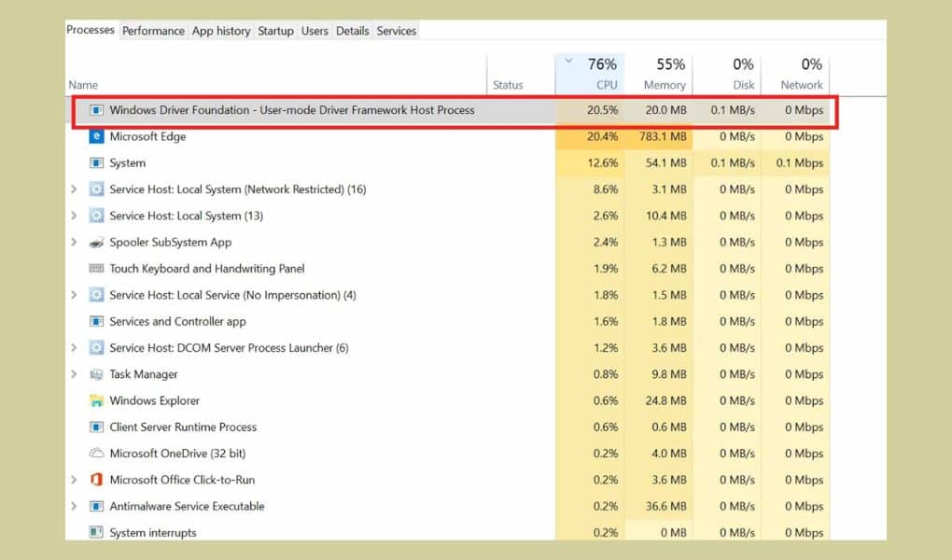Screen dimensions: 952x560
Task: Click the Antimalware Service Executable icon
Action: pos(95,506)
